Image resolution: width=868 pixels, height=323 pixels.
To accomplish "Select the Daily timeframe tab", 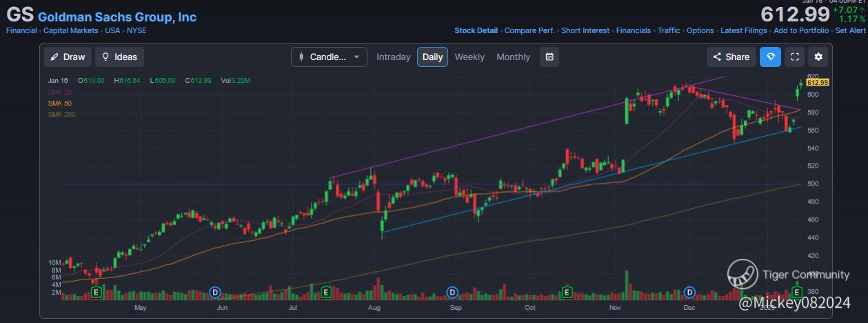I will [432, 57].
